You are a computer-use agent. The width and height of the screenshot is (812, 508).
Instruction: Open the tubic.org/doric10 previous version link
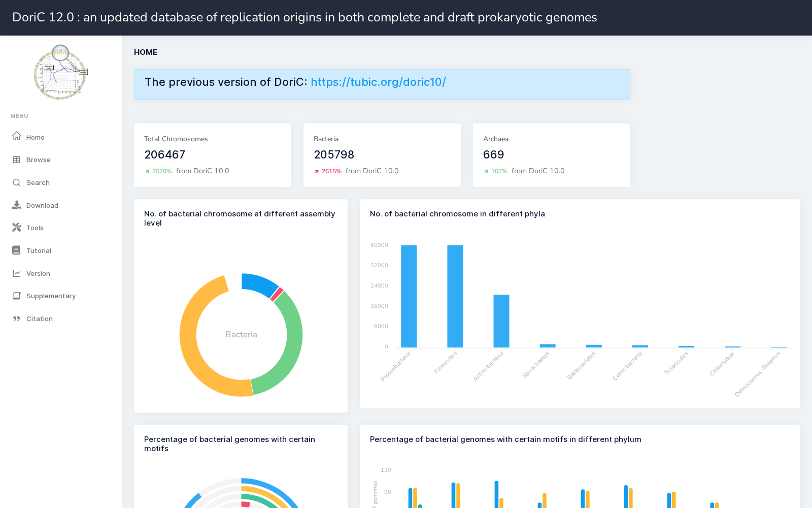[378, 82]
